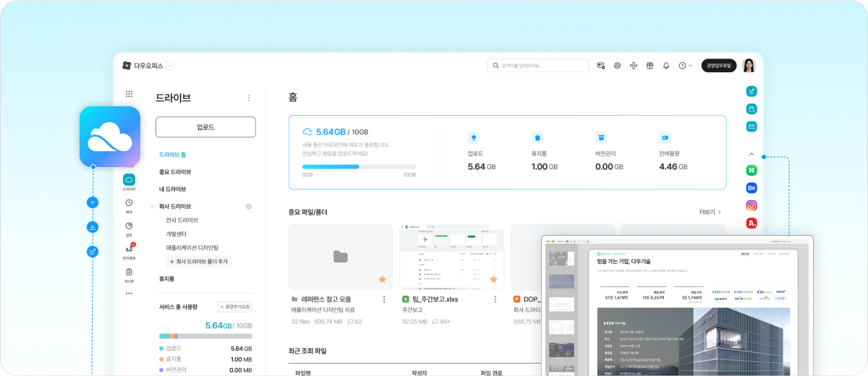868x376 pixels.
Task: Click the 버전관리 storage stat icon
Action: pos(601,137)
